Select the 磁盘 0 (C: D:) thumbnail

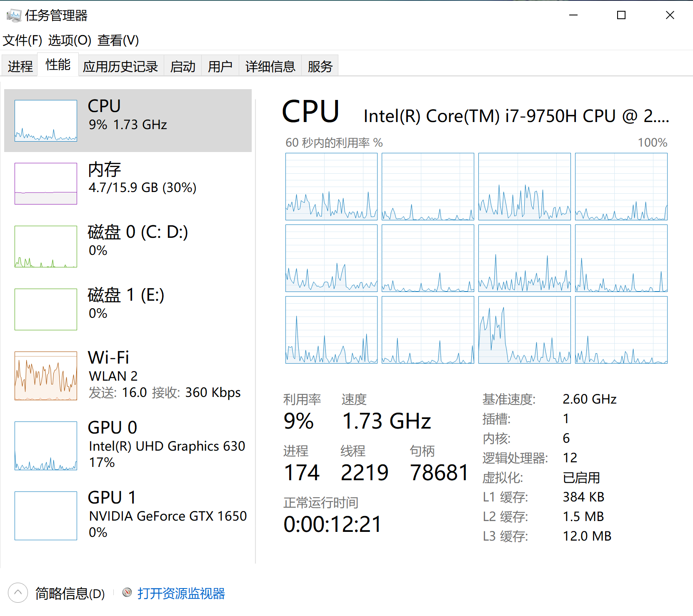[x=46, y=247]
